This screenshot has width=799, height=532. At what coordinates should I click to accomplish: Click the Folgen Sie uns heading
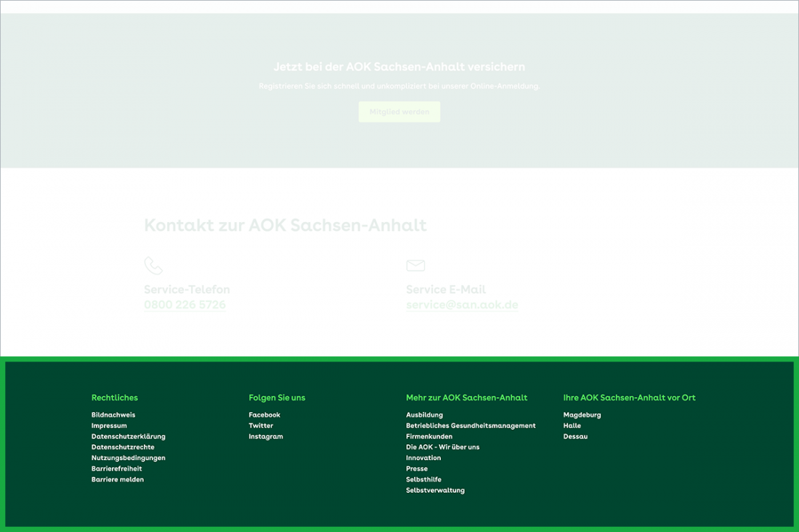277,398
